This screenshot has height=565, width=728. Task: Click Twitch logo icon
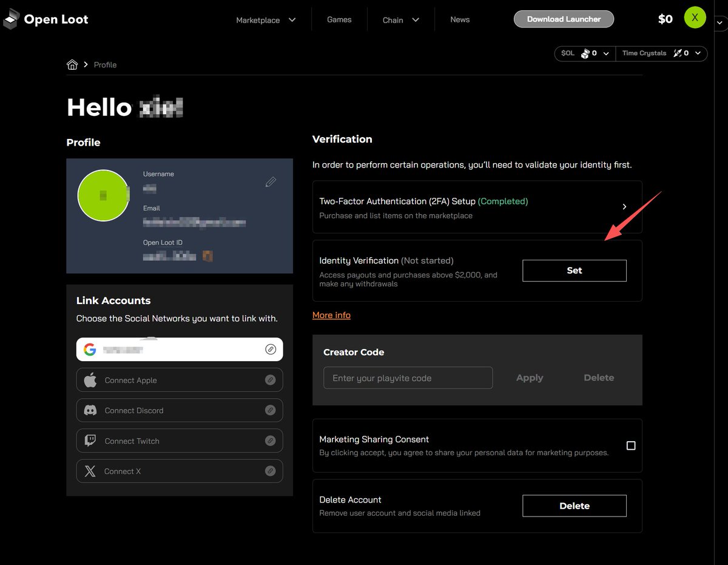pos(90,441)
